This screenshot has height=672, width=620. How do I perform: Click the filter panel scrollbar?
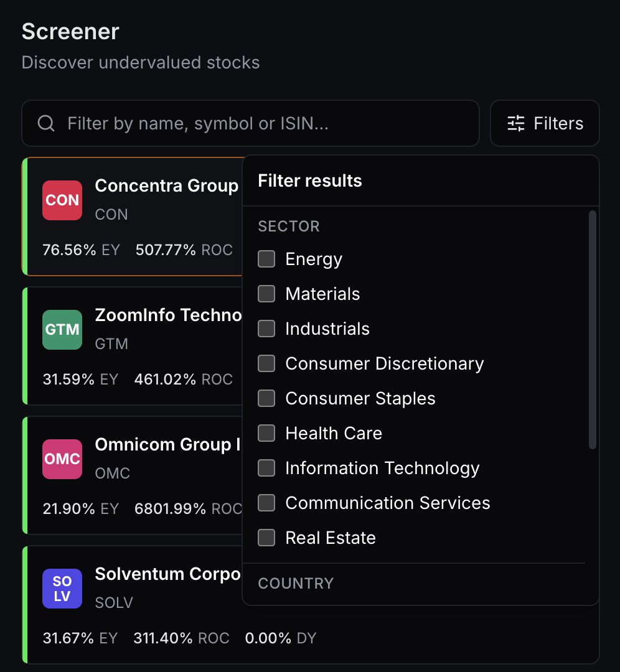click(x=593, y=330)
